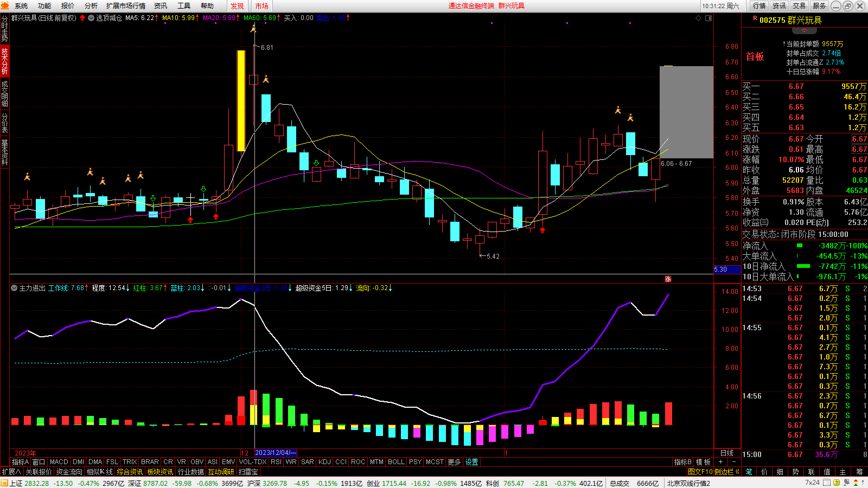
Task: Click the red 涨 marker below the chart
Action: coord(668,279)
